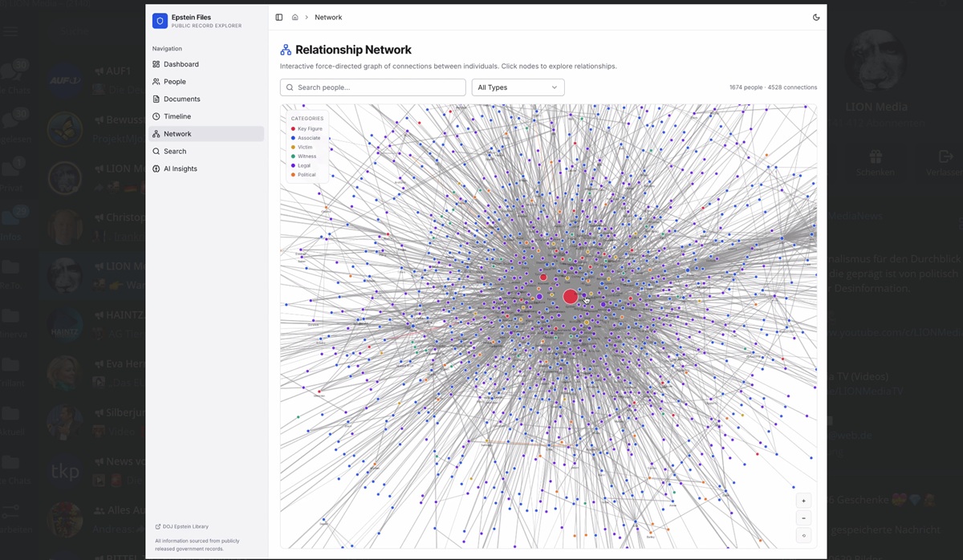
Task: Toggle the sidebar panel icon
Action: 279,17
